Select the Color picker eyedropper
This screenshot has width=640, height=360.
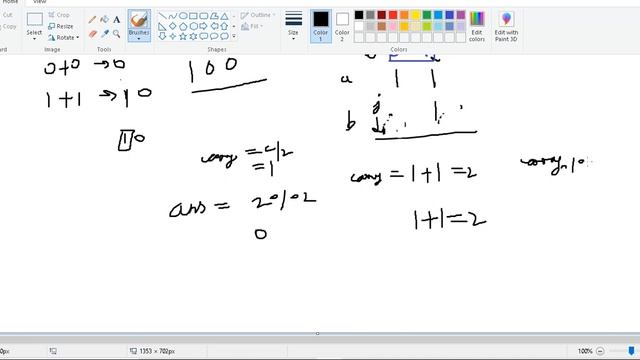(105, 34)
